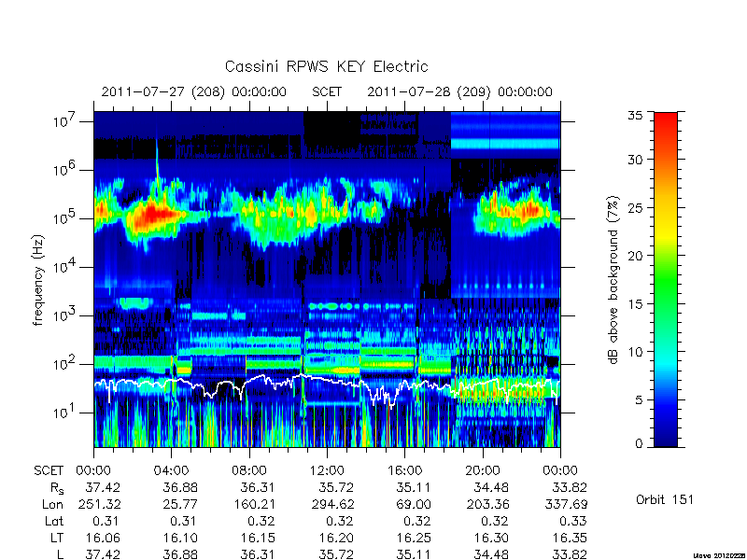Click the '04:00' time tick label
This screenshot has width=747, height=560.
[172, 470]
